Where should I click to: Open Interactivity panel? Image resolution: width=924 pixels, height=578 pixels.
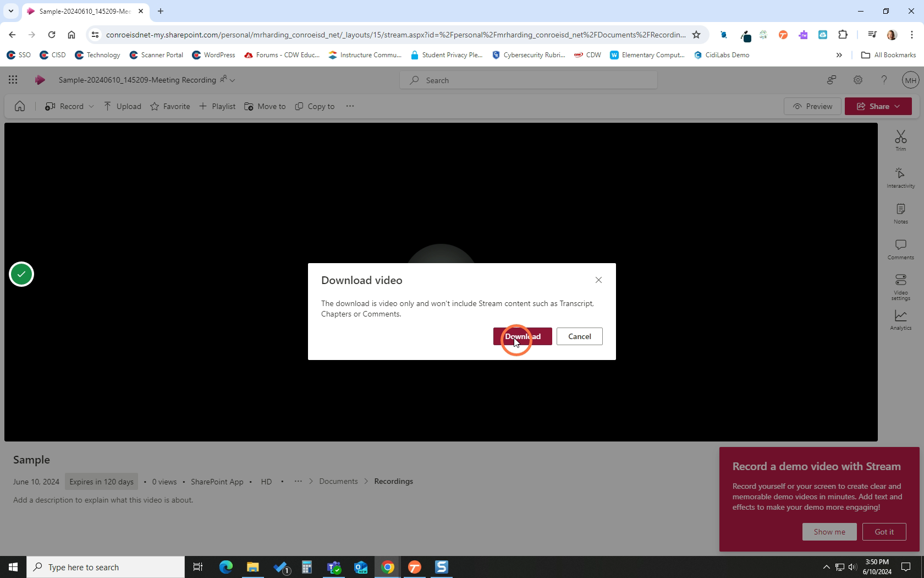(900, 178)
